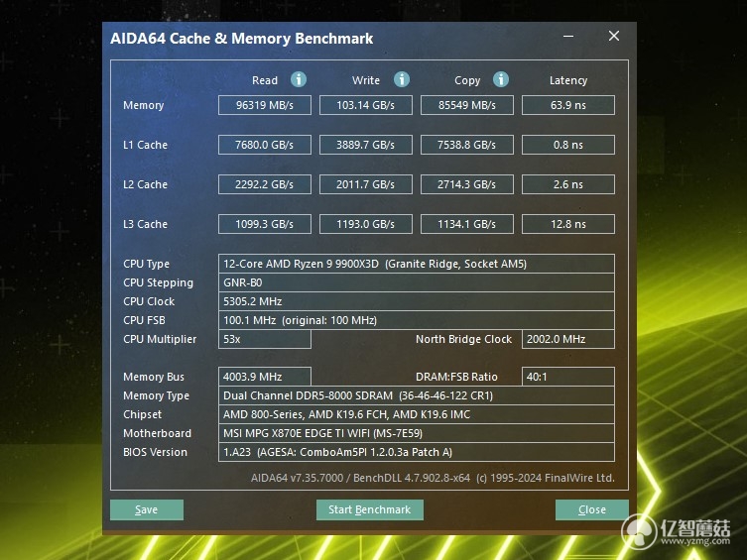Click the Copy column header
The height and width of the screenshot is (560, 747).
(467, 80)
